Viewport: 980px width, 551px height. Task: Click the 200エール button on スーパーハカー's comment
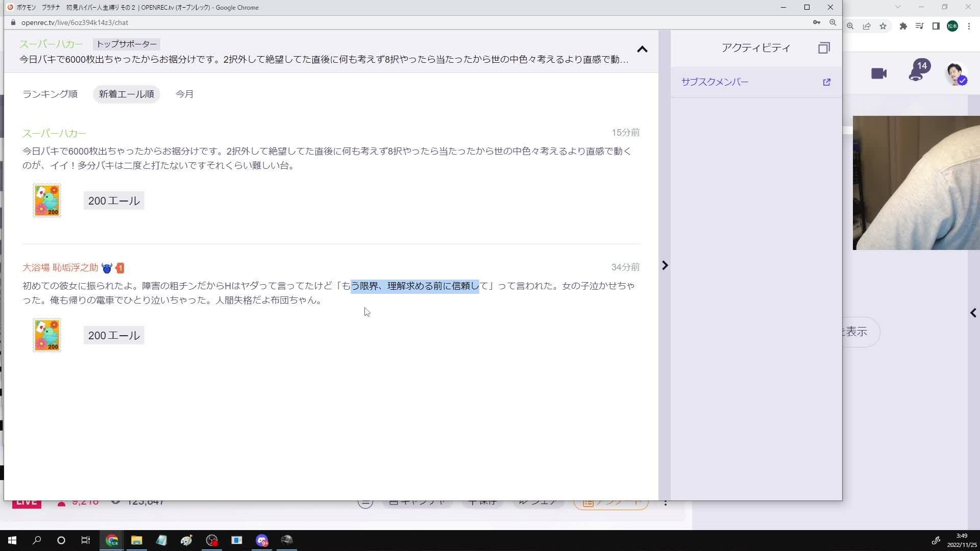pyautogui.click(x=113, y=200)
